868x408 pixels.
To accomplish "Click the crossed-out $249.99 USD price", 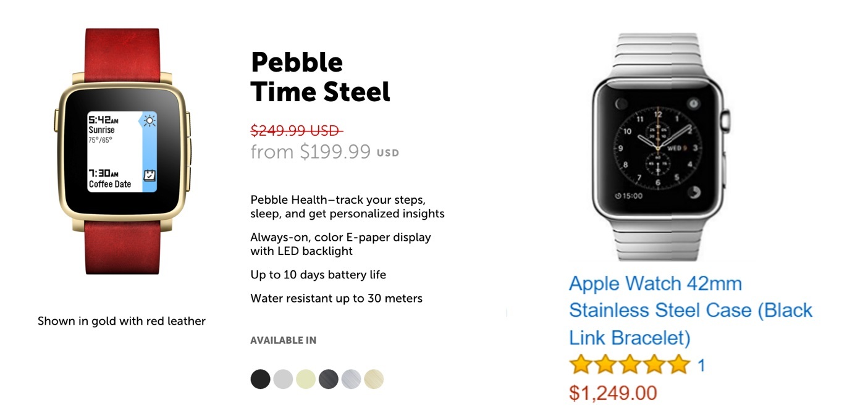I will (x=296, y=131).
